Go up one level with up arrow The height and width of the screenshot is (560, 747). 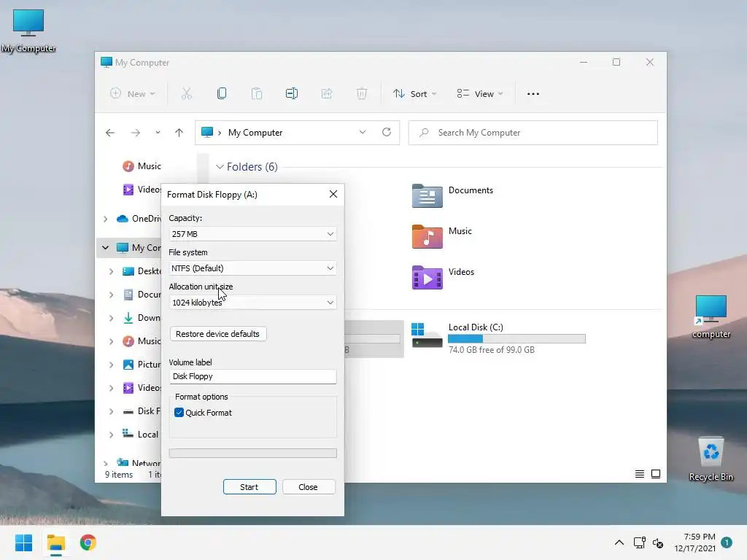pos(179,133)
